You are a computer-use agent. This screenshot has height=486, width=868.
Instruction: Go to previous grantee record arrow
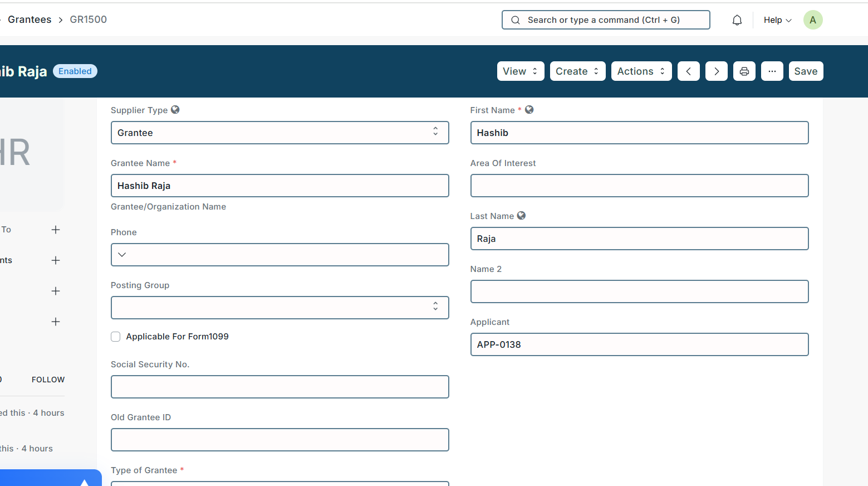point(688,71)
